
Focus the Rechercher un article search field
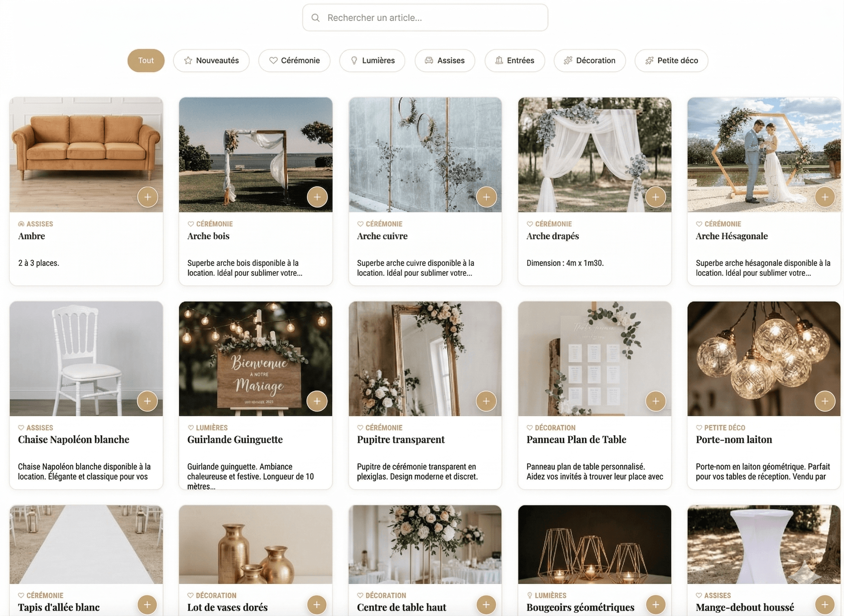425,17
